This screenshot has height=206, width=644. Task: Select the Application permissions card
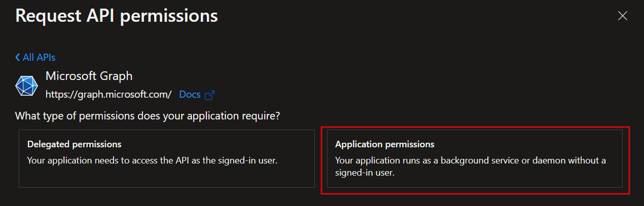(475, 158)
